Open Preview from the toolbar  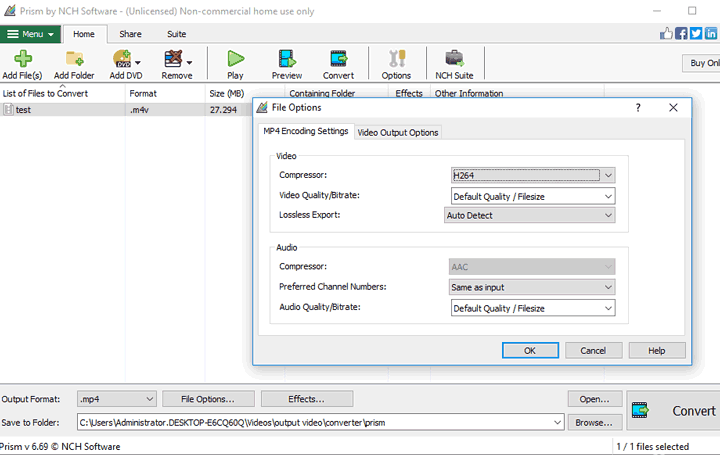pyautogui.click(x=287, y=64)
